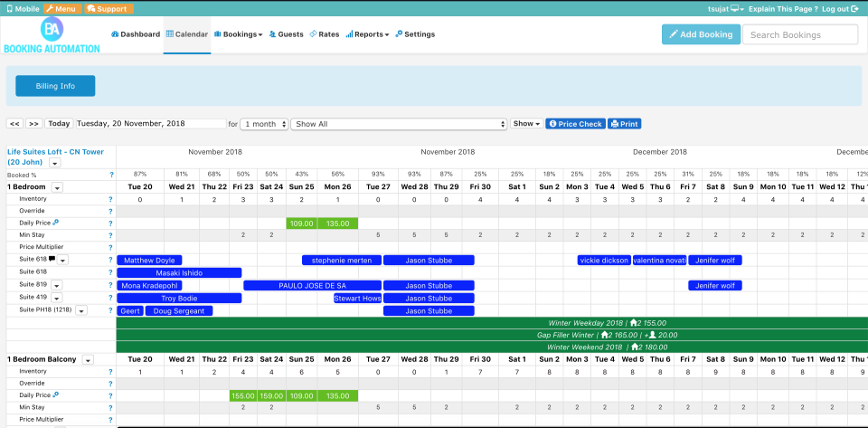Open the Matthew Doyle booking
The height and width of the screenshot is (428, 868).
click(149, 261)
